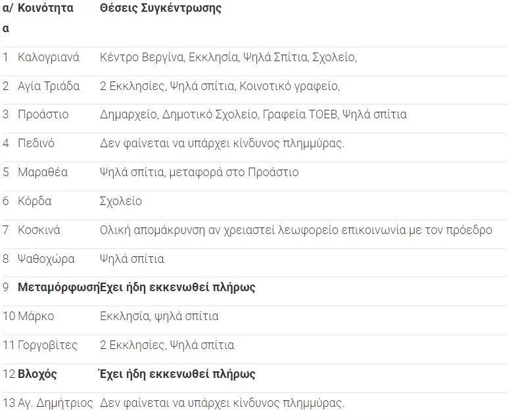The image size is (518, 420).
Task: Select the Μαραθέα community cell
Action: coord(43,172)
